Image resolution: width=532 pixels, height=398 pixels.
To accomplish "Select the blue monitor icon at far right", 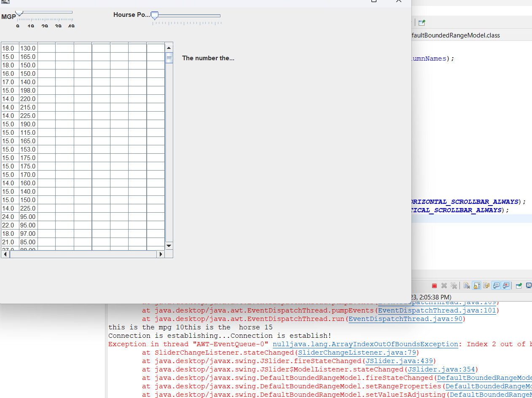I will point(529,286).
